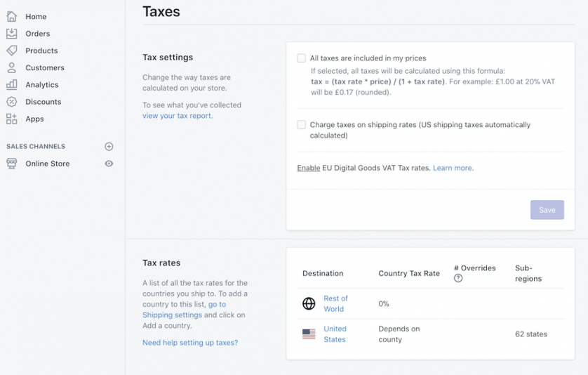Viewport: 588px width, 375px height.
Task: Click 'Need help setting up taxes?' link
Action: coord(189,343)
